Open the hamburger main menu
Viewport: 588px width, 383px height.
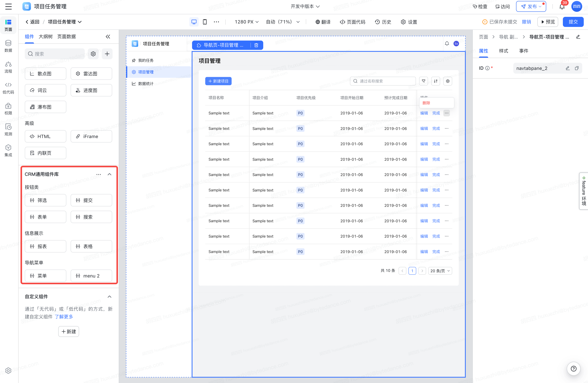tap(8, 6)
